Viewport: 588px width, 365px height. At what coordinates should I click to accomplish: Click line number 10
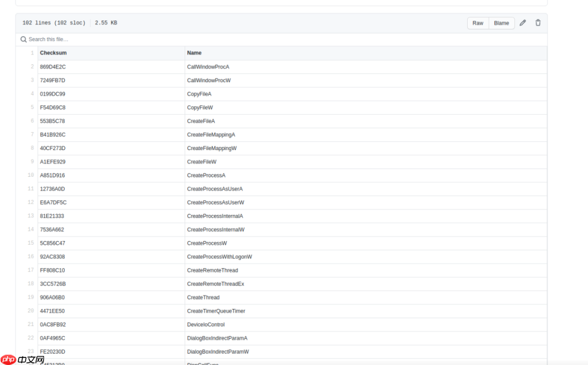[30, 175]
